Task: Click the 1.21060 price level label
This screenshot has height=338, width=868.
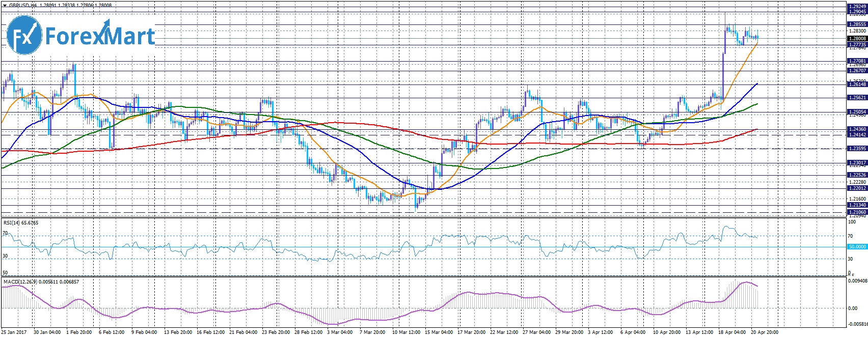Action: (x=857, y=212)
